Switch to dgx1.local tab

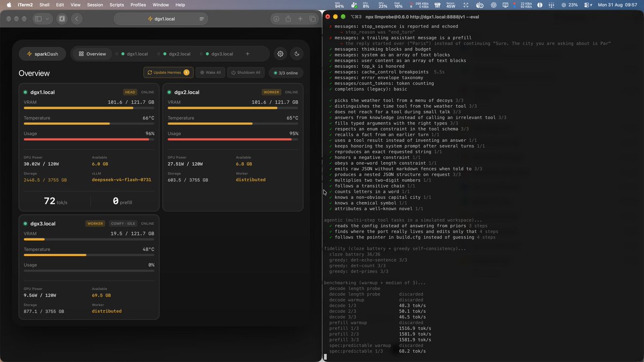click(x=134, y=54)
